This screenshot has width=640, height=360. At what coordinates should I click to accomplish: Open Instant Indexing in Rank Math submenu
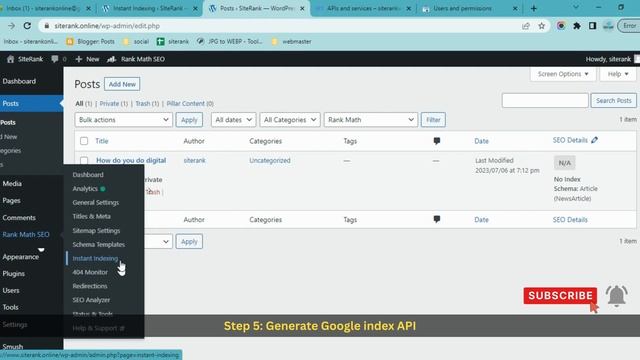[x=95, y=258]
